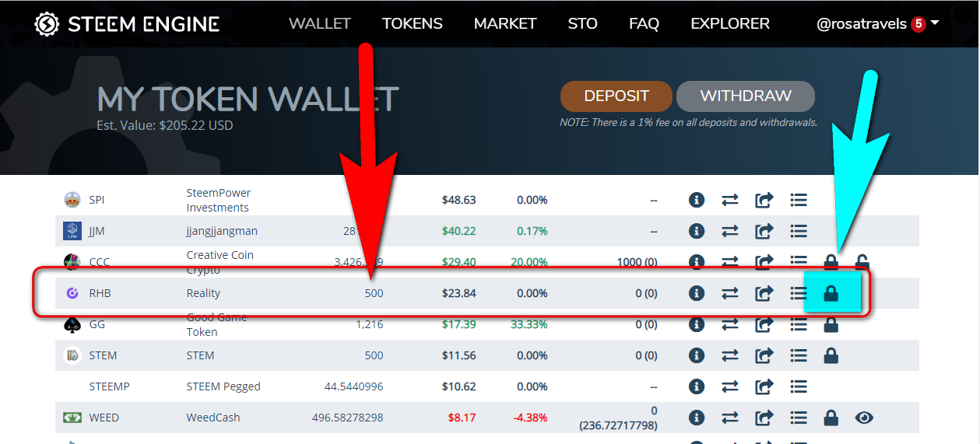The image size is (980, 444).
Task: Open WEED history list icon
Action: 798,418
